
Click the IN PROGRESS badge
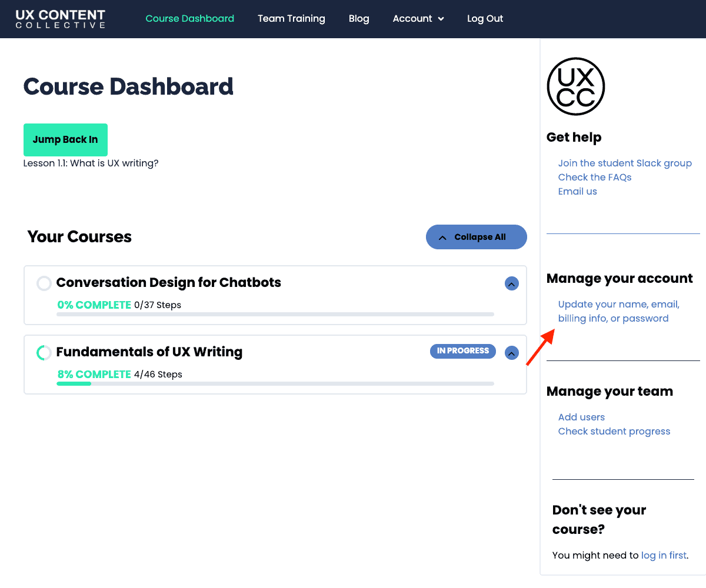click(463, 351)
